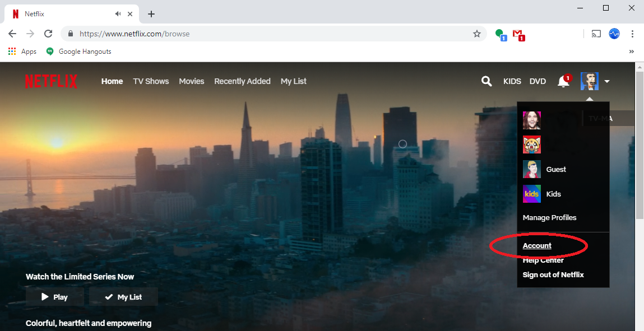
Task: Open the Account page
Action: pos(537,246)
